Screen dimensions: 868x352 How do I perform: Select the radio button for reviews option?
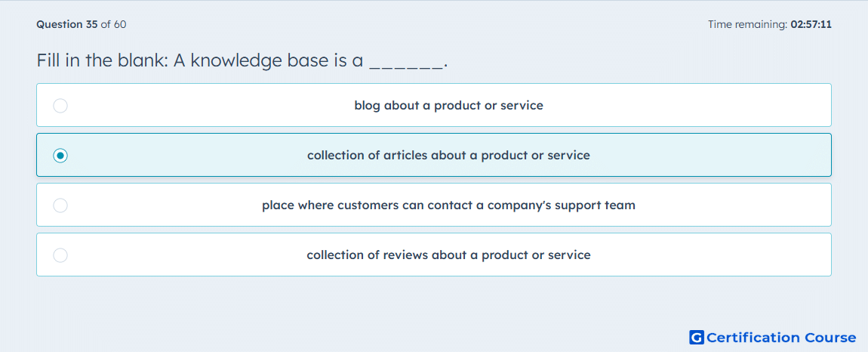pos(60,255)
